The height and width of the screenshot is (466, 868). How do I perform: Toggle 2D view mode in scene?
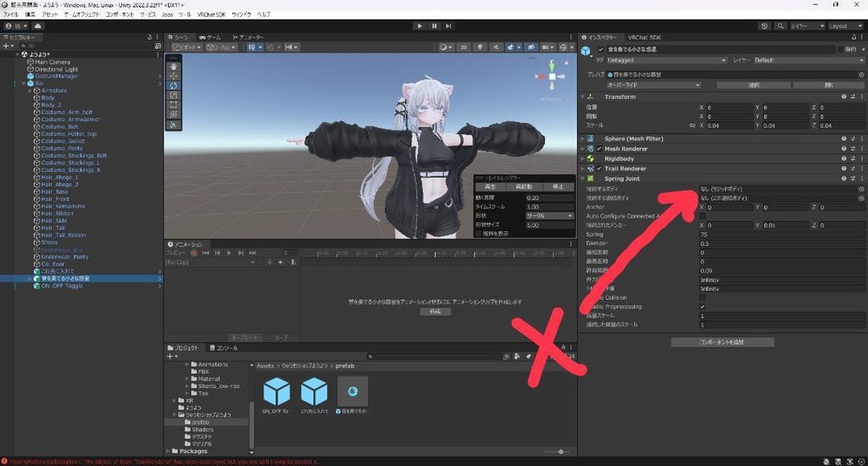pos(464,47)
